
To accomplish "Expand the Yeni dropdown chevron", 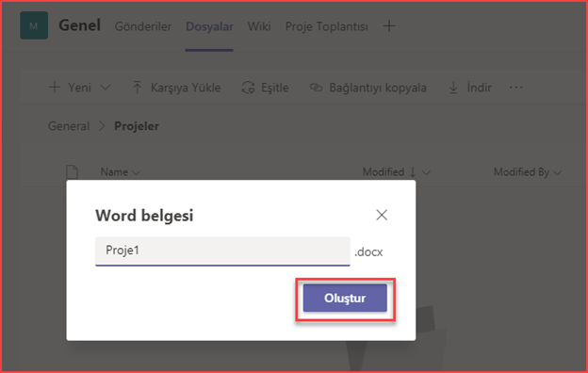I will click(x=106, y=88).
